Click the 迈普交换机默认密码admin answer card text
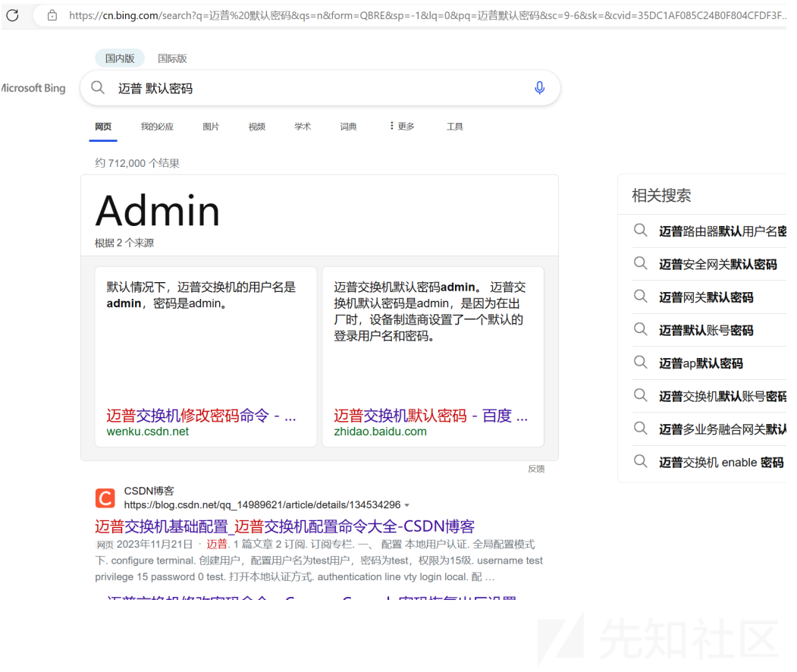Screen dimensions: 797x672 pos(430,312)
